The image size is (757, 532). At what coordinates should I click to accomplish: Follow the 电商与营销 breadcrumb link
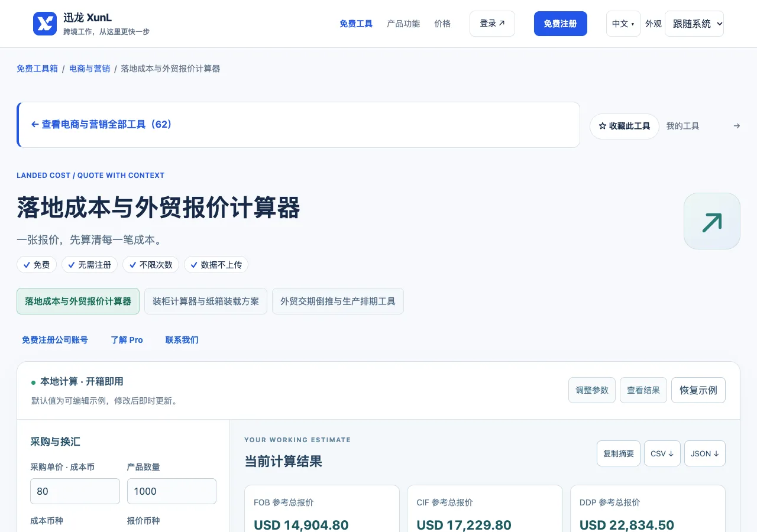click(89, 69)
